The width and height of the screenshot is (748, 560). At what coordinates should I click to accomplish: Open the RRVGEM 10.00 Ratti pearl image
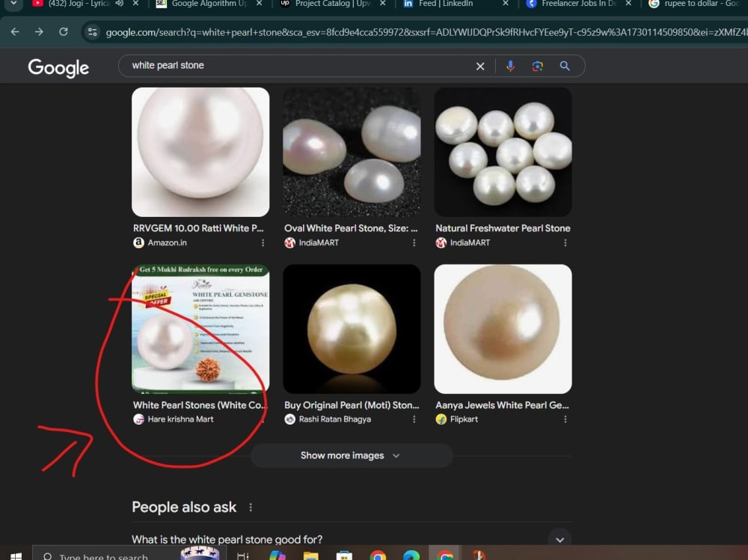coord(200,152)
